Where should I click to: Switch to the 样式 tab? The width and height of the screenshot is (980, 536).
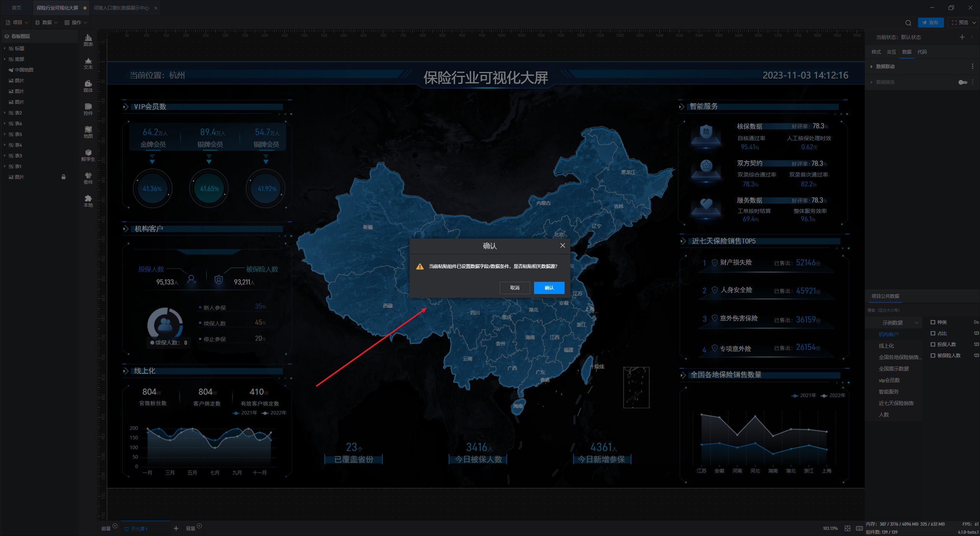[x=876, y=52]
